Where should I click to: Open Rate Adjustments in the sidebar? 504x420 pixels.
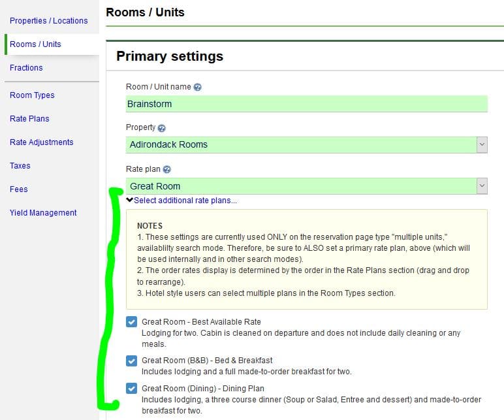click(x=41, y=142)
